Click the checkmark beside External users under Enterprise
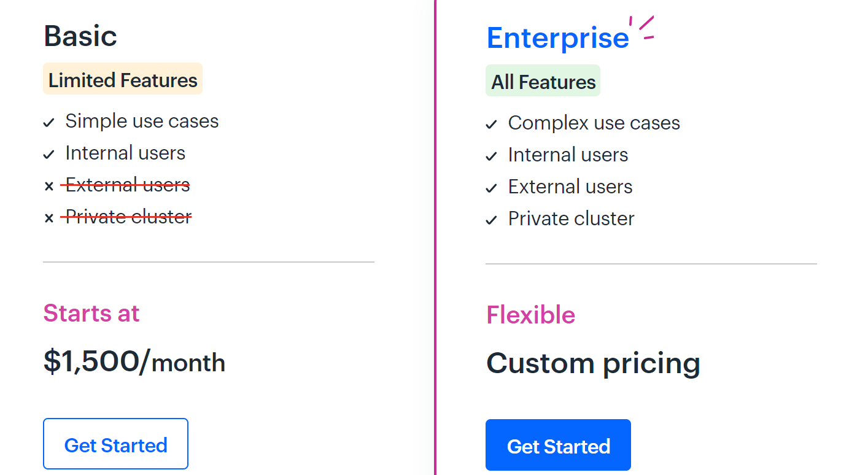This screenshot has height=475, width=868. click(492, 188)
